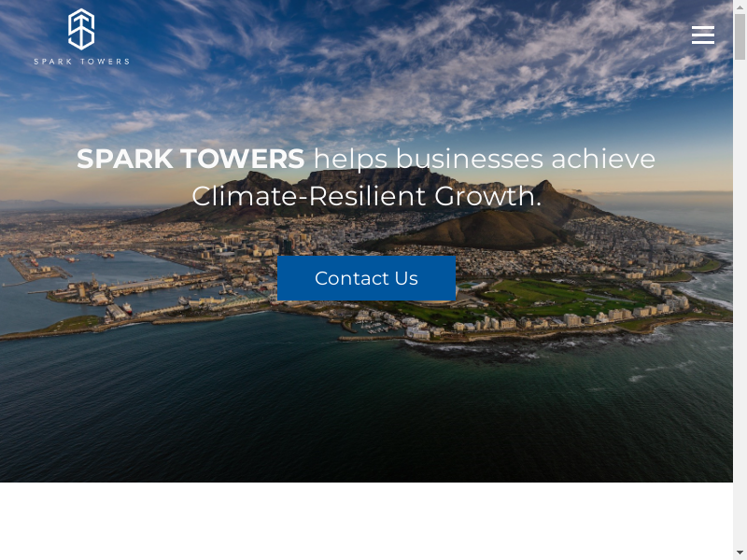Viewport: 747px width, 560px height.
Task: Click the 'Climate-Resilient Growth.' headline line
Action: tap(366, 196)
